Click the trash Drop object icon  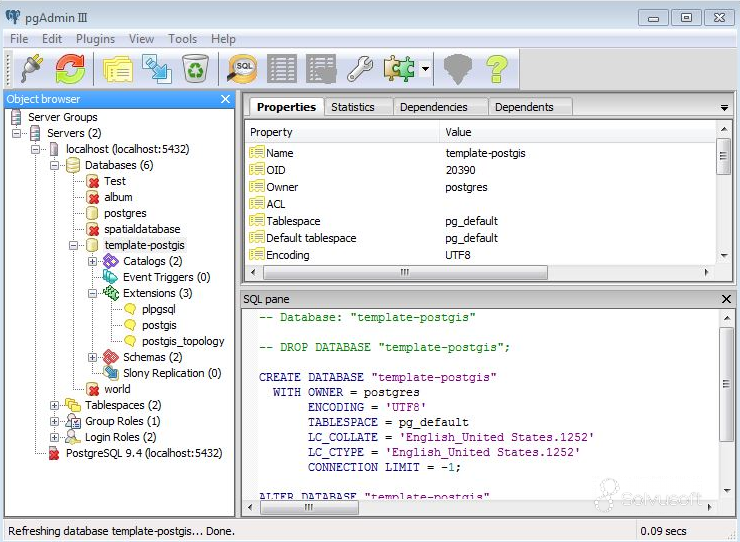pos(195,69)
